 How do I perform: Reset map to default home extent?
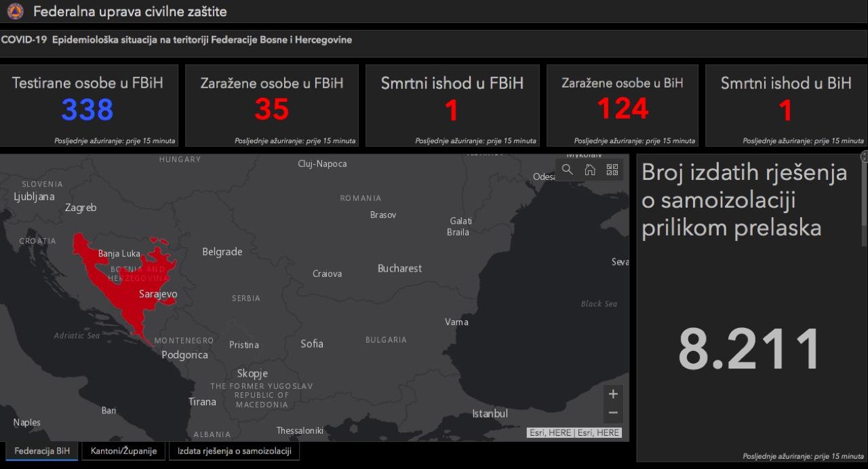click(x=590, y=170)
